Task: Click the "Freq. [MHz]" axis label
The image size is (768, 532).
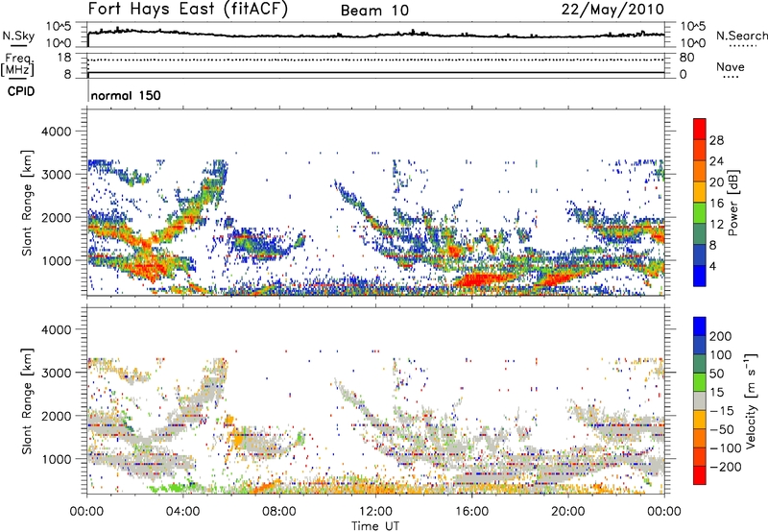Action: [18, 64]
